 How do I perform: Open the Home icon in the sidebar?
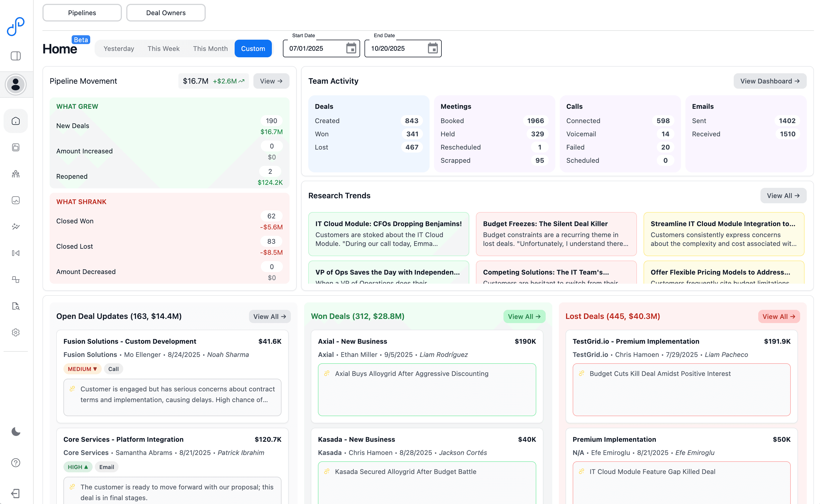coord(16,121)
